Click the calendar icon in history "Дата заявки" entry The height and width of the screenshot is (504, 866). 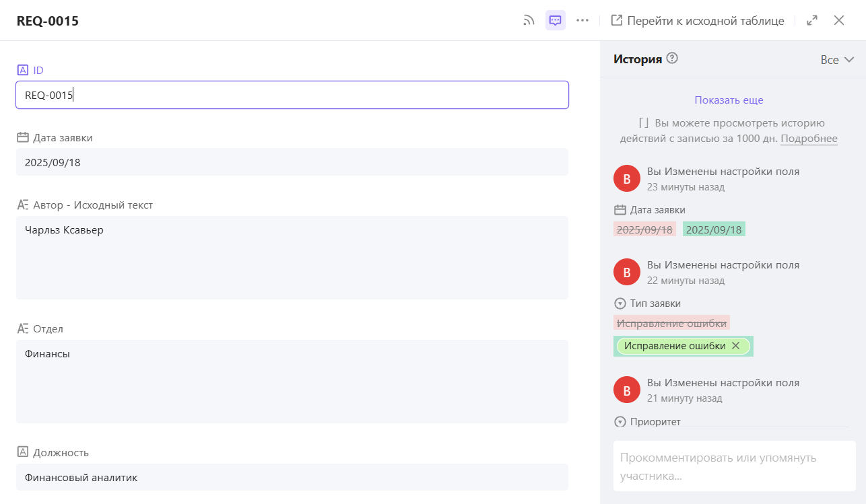(620, 210)
